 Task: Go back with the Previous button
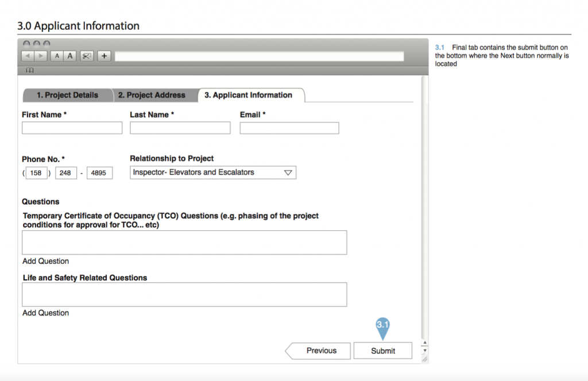[319, 351]
